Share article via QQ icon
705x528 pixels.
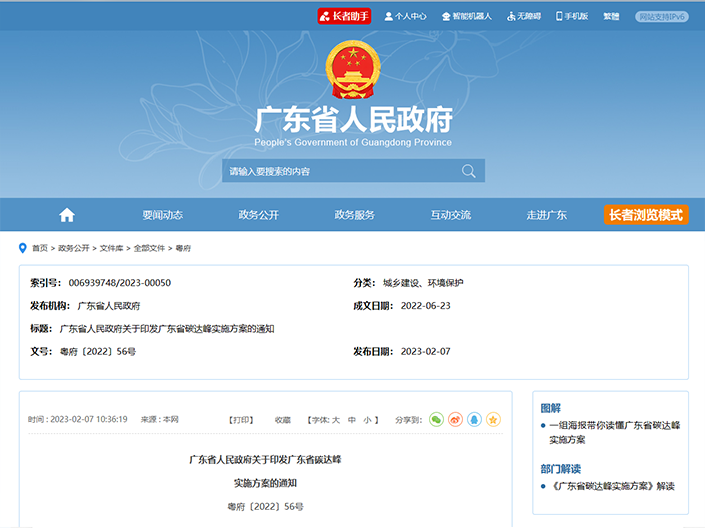(x=474, y=419)
